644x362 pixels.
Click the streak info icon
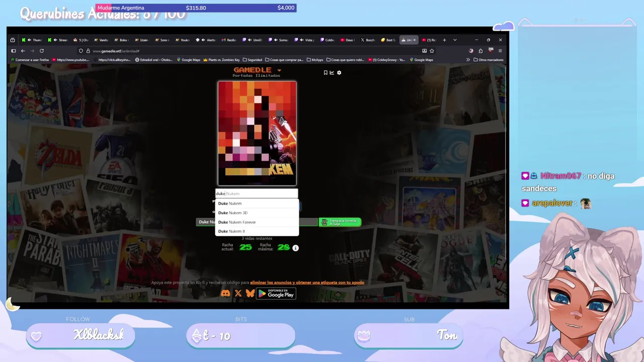click(x=295, y=248)
